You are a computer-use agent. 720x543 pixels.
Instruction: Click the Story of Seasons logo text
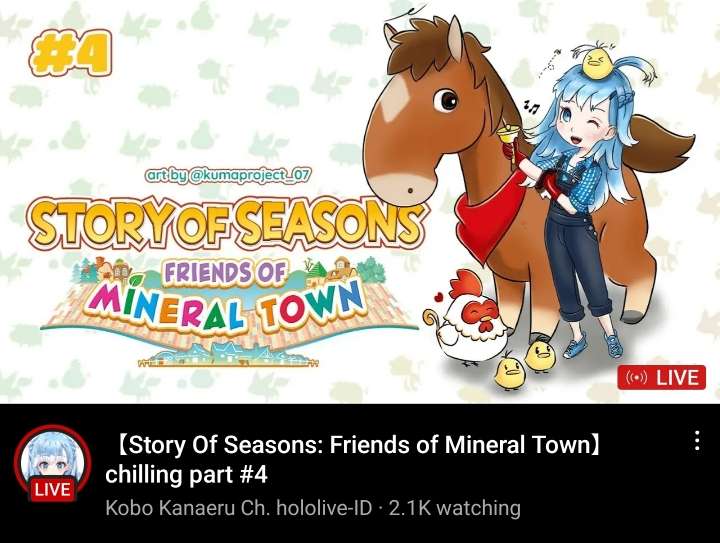[x=227, y=223]
